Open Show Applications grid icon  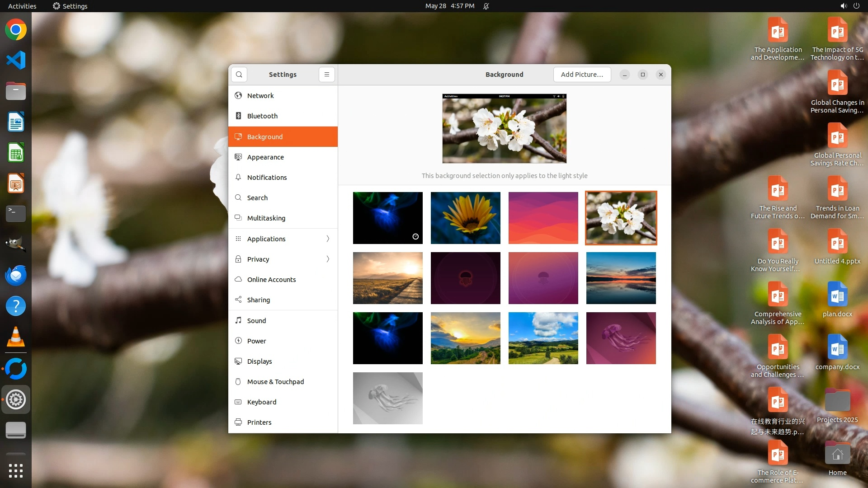click(x=16, y=470)
